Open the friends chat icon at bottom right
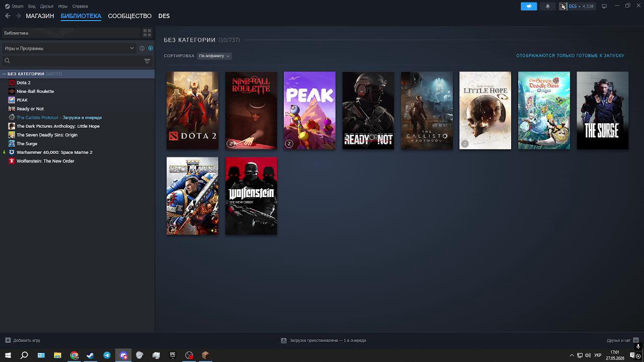The image size is (644, 362). pyautogui.click(x=635, y=340)
